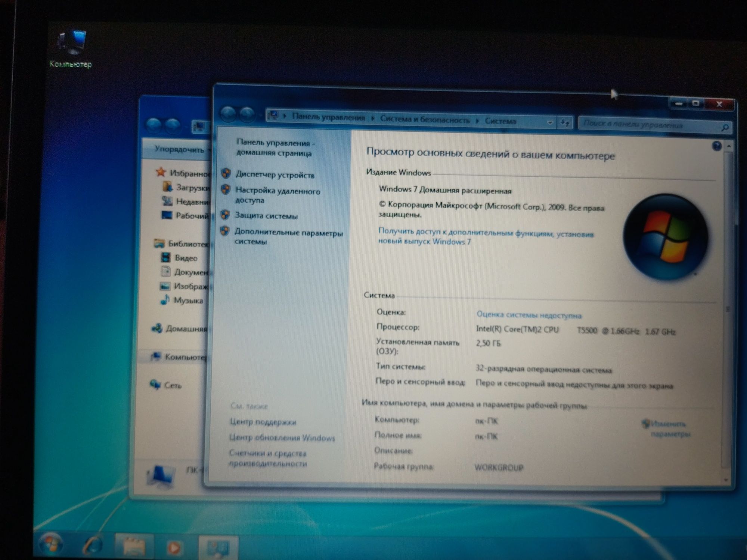Click scroll down arrow in System window

pos(726,480)
